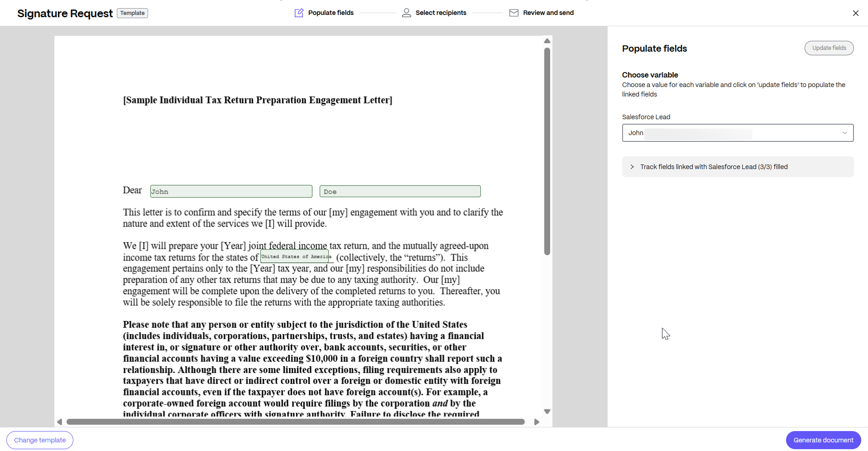
Task: Go to the Review and send step
Action: click(548, 13)
